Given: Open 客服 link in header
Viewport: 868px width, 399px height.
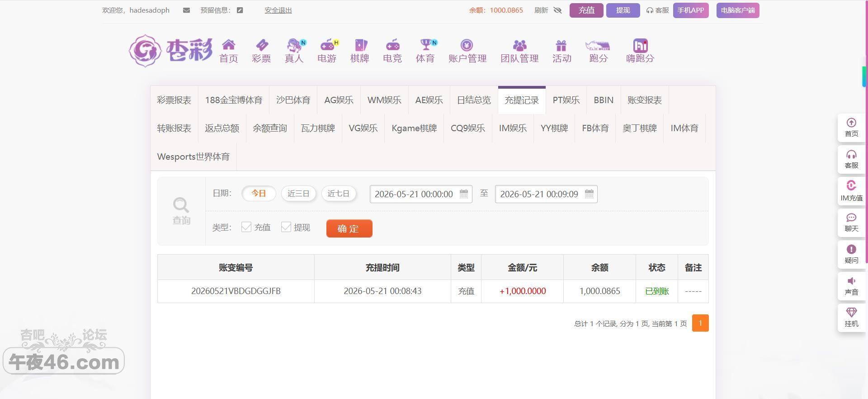Looking at the screenshot, I should [x=658, y=10].
